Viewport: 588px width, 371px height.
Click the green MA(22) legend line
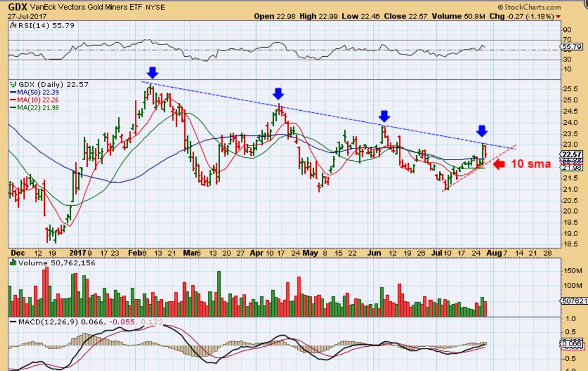click(x=13, y=108)
